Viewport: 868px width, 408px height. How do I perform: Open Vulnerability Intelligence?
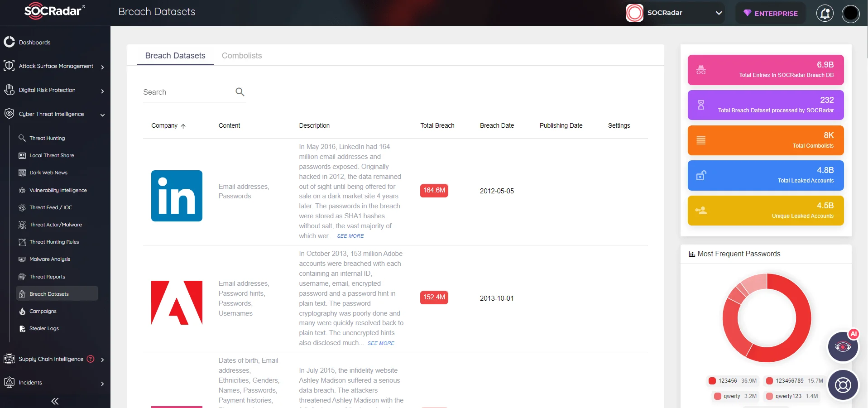[x=58, y=190]
